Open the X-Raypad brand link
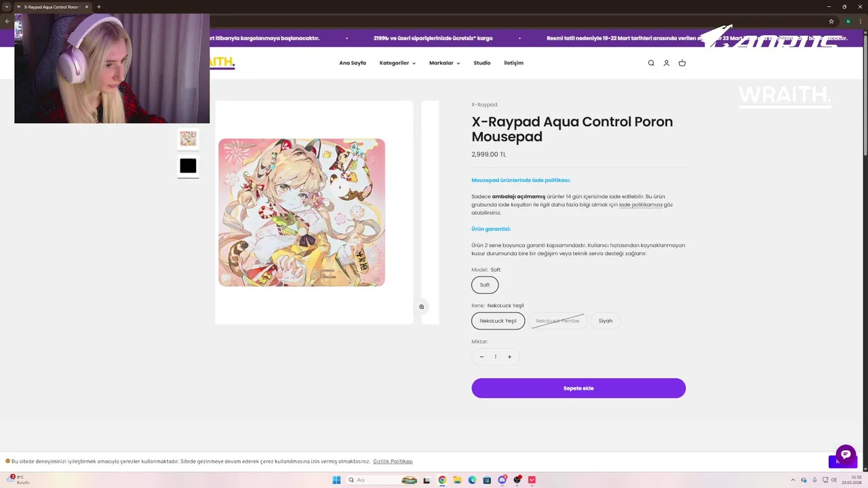Screen dimensions: 868x488 click(484, 105)
